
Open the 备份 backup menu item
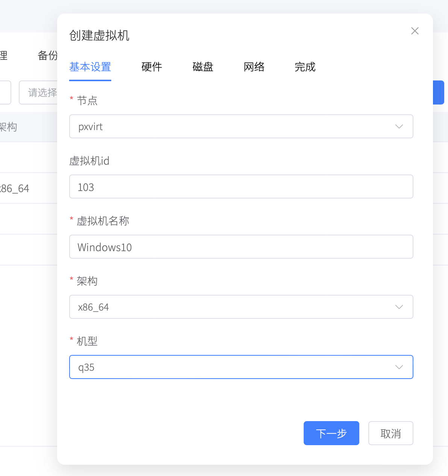coord(46,55)
